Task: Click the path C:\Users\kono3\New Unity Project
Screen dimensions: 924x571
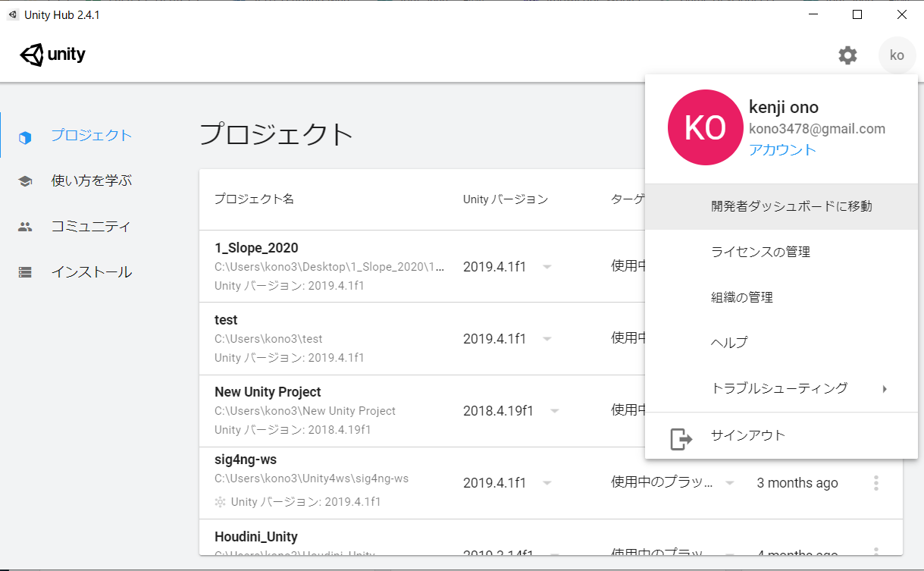Action: (x=305, y=411)
